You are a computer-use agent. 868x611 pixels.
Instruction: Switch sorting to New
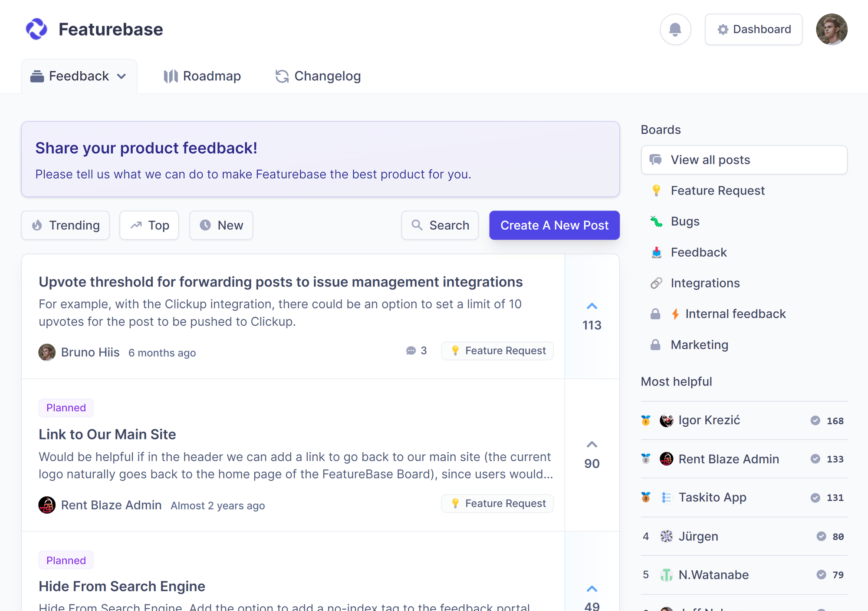pyautogui.click(x=221, y=225)
